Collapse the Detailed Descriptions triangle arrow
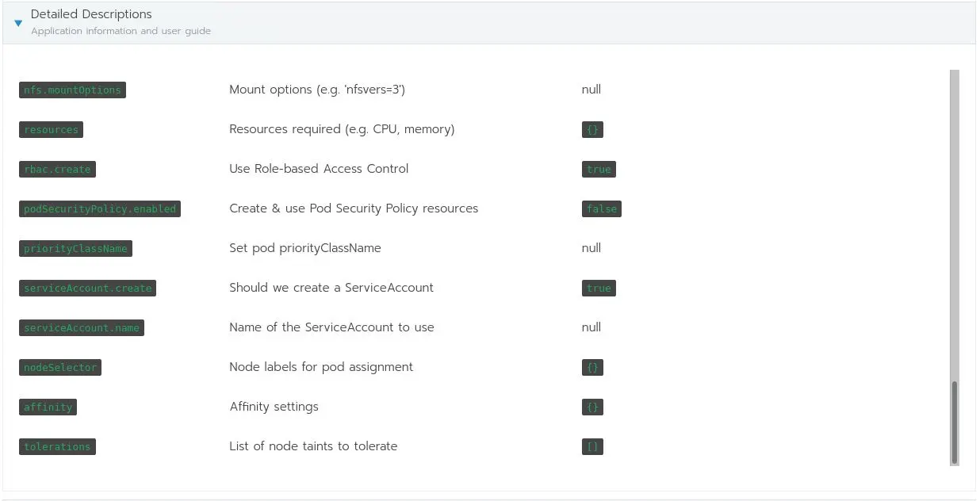Screen dimensions: 980x501 [x=18, y=23]
